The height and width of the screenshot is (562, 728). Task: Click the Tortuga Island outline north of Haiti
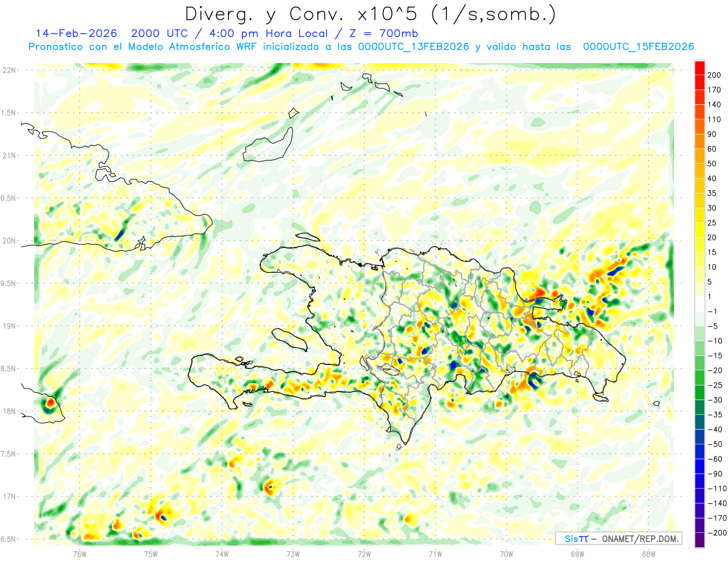[x=308, y=238]
